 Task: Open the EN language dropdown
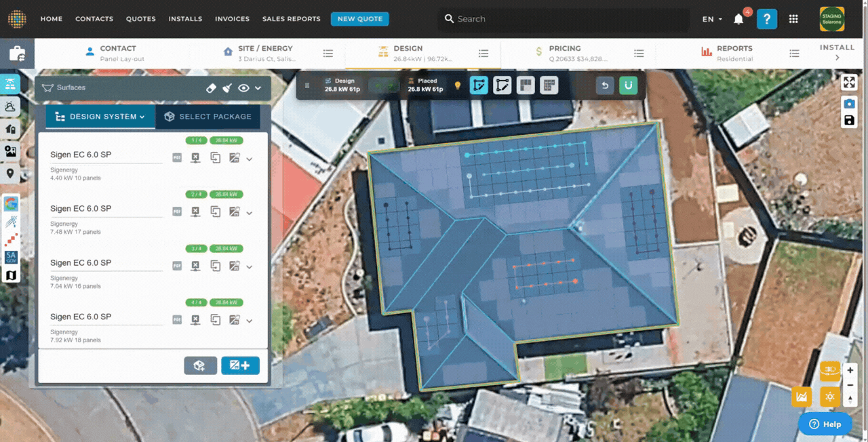click(712, 19)
